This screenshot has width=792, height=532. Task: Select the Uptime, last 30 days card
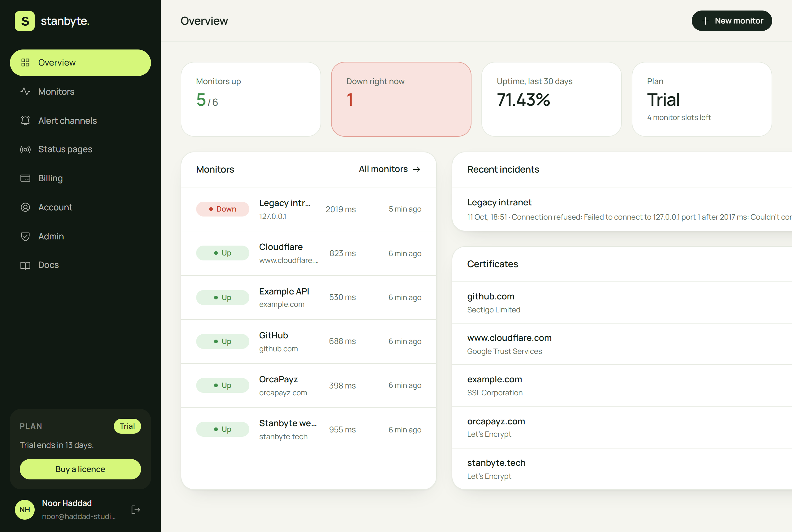click(551, 99)
